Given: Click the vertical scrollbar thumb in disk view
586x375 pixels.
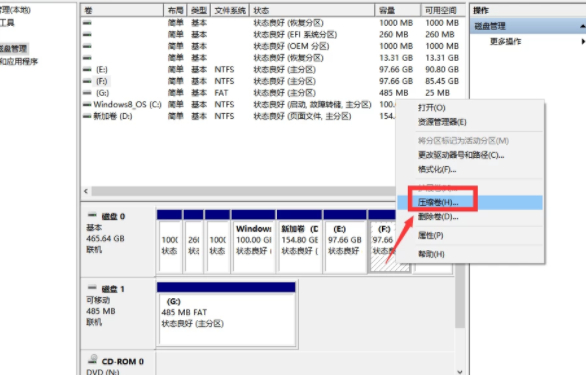Looking at the screenshot, I should [460, 295].
